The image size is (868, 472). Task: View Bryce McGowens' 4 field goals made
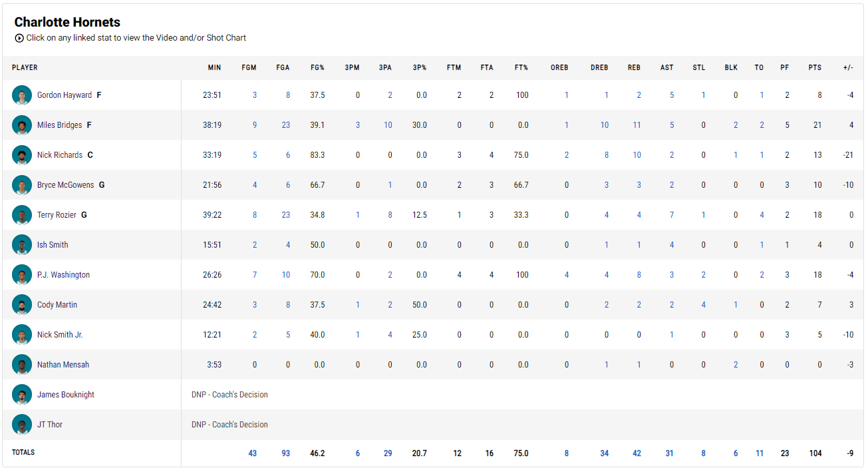click(255, 185)
